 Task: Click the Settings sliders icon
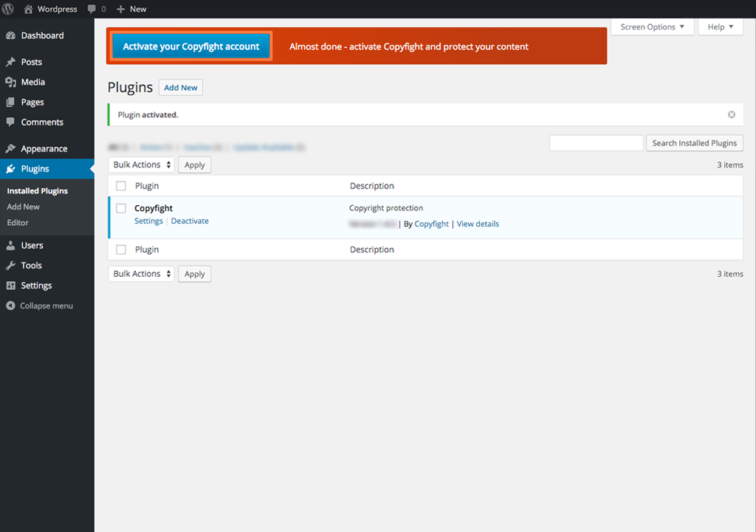(x=10, y=286)
